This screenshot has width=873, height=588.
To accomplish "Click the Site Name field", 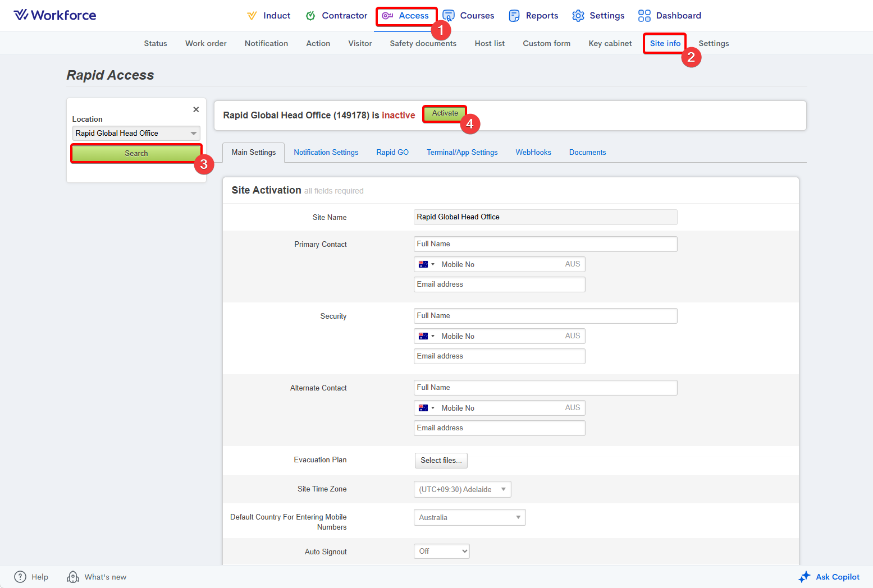I will coord(546,217).
